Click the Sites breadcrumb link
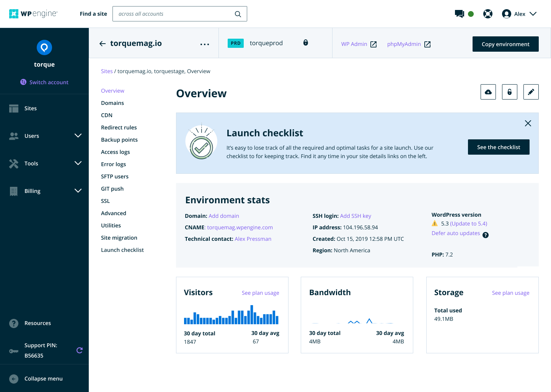The height and width of the screenshot is (392, 551). tap(107, 71)
